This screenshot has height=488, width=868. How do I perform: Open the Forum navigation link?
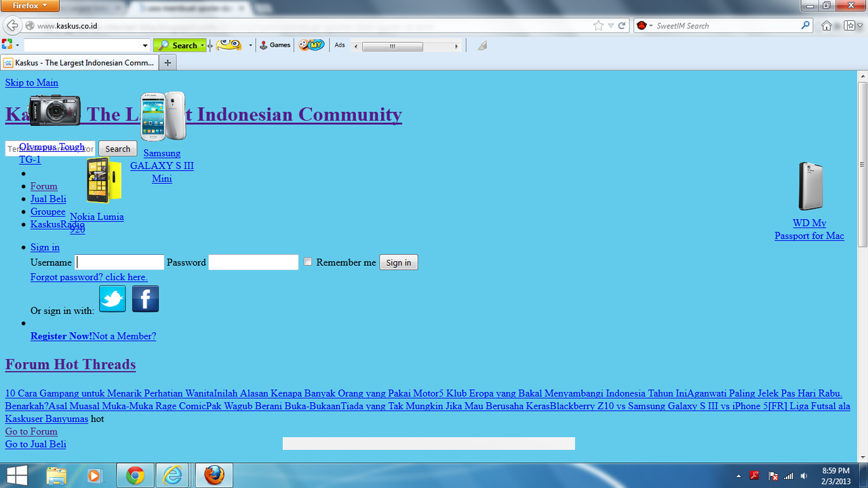(44, 186)
